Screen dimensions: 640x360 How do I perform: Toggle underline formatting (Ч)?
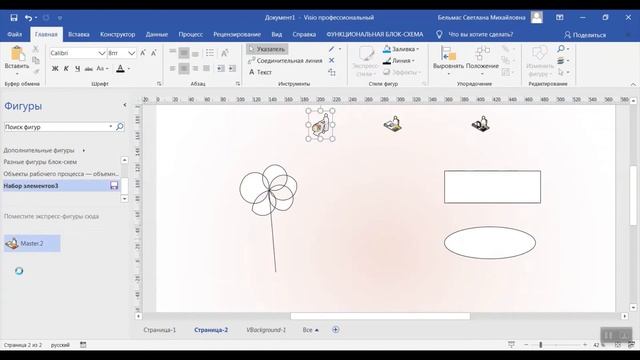77,69
